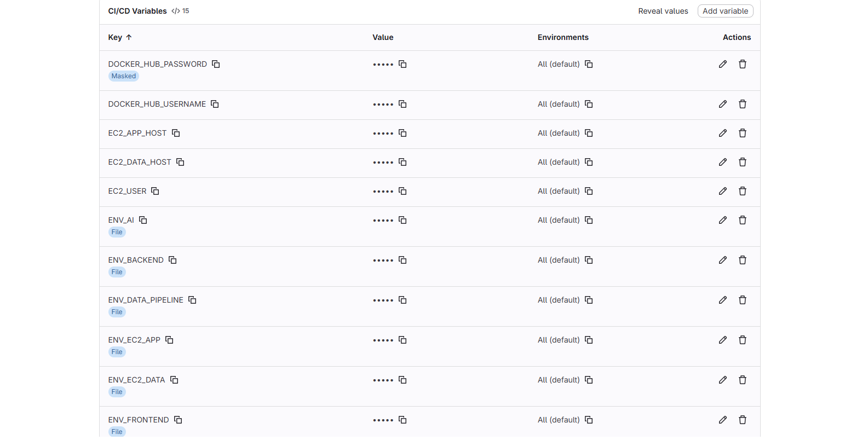Edit the ENV_EC2_DATA variable
The width and height of the screenshot is (868, 440).
coord(722,380)
